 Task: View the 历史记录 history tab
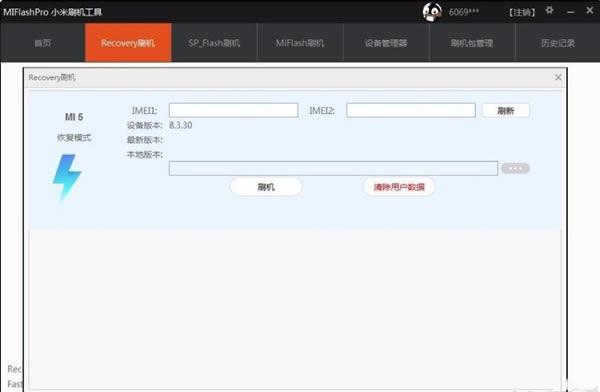click(558, 42)
